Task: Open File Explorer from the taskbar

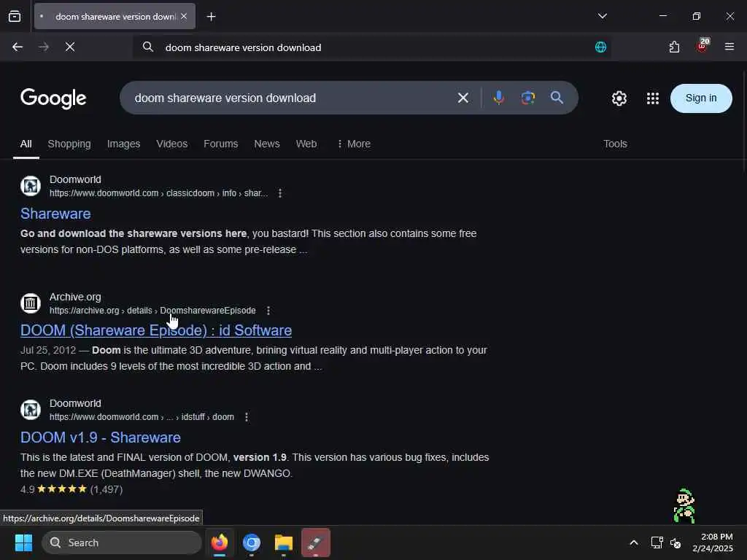Action: (x=284, y=542)
